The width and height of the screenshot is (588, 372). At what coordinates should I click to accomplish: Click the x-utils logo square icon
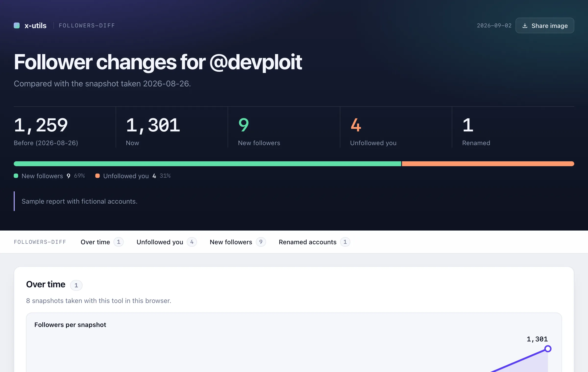click(17, 25)
